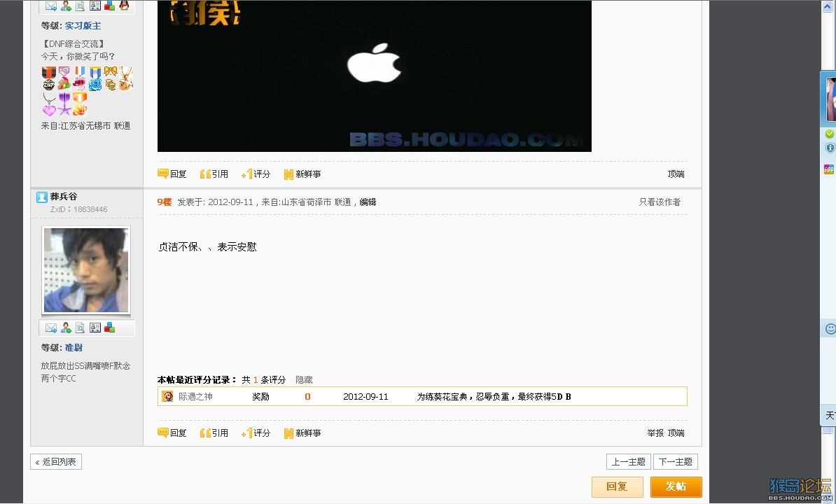836x504 pixels.
Task: Open profile card icon in top user toolbar
Action: [95, 6]
